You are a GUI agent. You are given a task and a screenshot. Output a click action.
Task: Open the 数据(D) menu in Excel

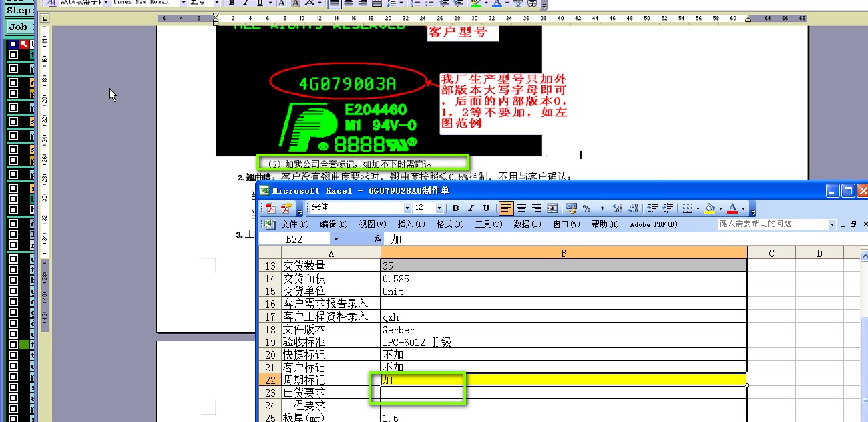click(x=527, y=224)
